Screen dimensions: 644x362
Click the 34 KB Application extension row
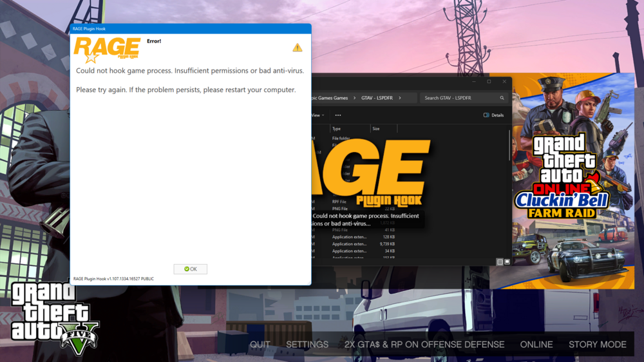point(354,251)
